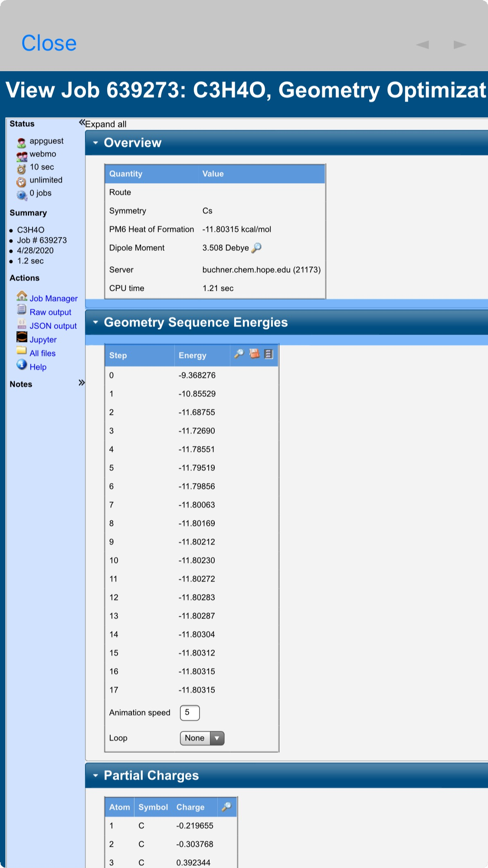Click the Symbol column header
488x868 pixels.
pyautogui.click(x=153, y=807)
